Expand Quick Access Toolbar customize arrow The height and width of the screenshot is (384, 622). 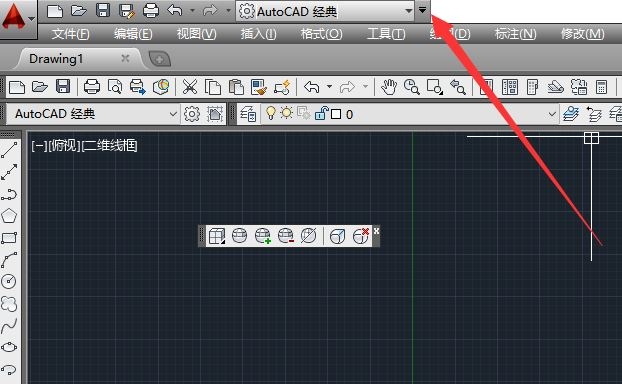tap(422, 10)
